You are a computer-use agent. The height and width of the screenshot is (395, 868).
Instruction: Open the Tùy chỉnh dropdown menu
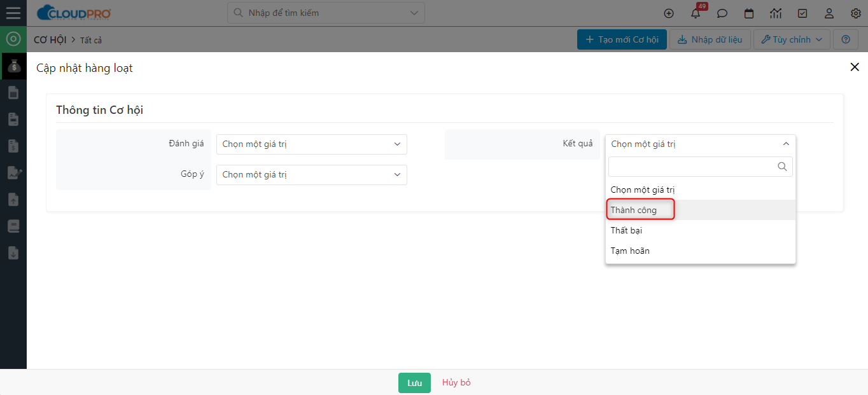792,39
